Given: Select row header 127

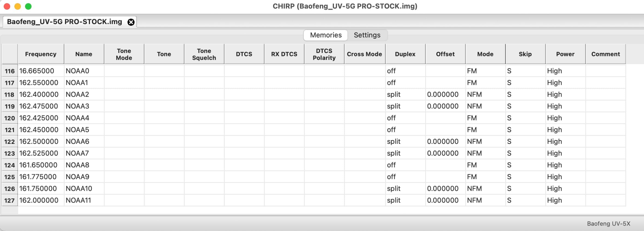Looking at the screenshot, I should pos(10,200).
